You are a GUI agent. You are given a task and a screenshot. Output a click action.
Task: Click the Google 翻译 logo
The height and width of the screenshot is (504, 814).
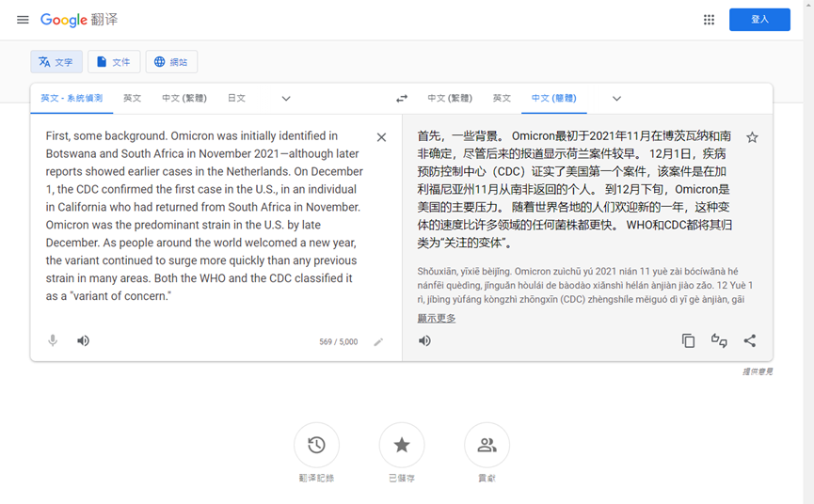[x=79, y=20]
